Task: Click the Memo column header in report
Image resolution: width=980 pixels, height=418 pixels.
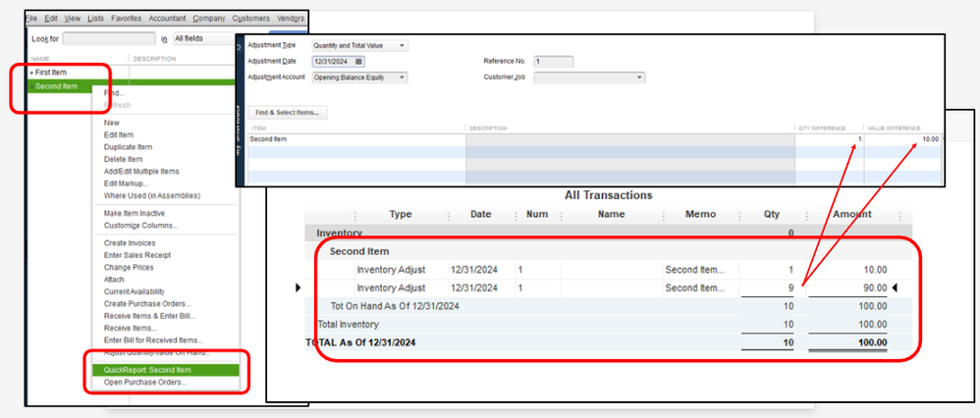Action: tap(700, 214)
